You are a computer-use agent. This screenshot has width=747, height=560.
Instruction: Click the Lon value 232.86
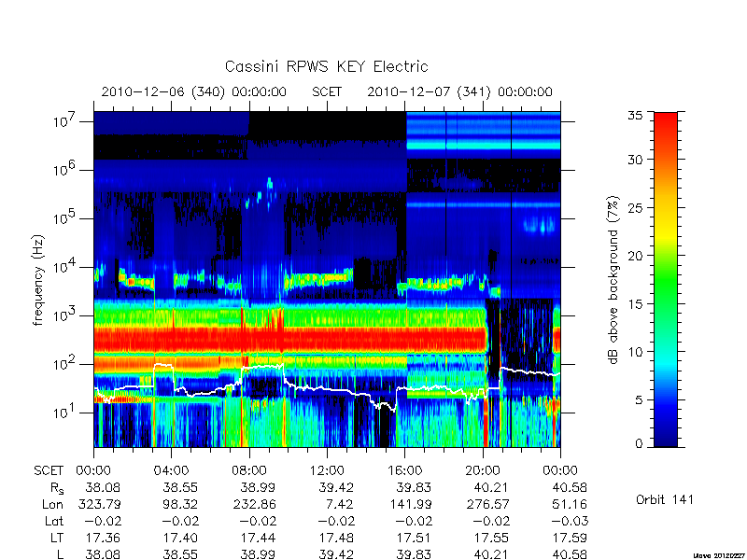pos(254,504)
